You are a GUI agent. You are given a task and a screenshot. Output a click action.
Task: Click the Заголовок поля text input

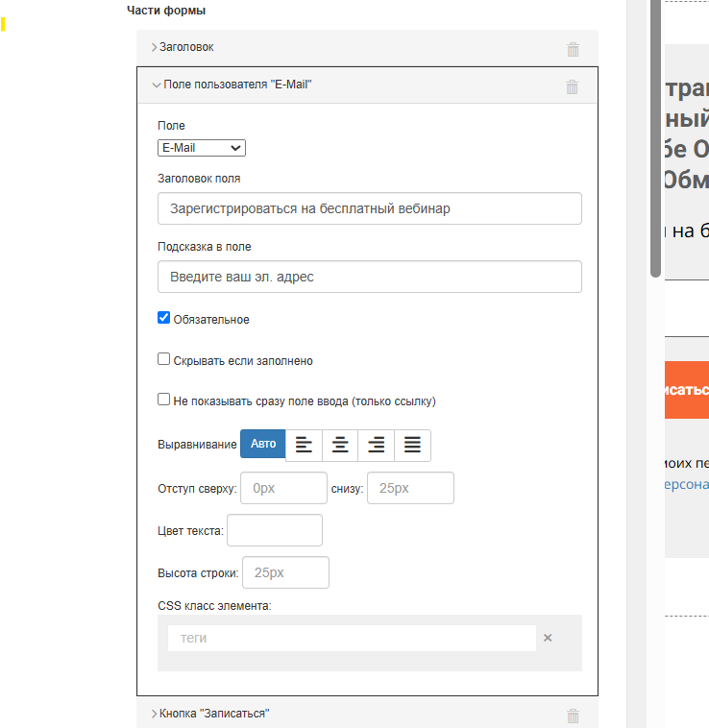pyautogui.click(x=369, y=208)
